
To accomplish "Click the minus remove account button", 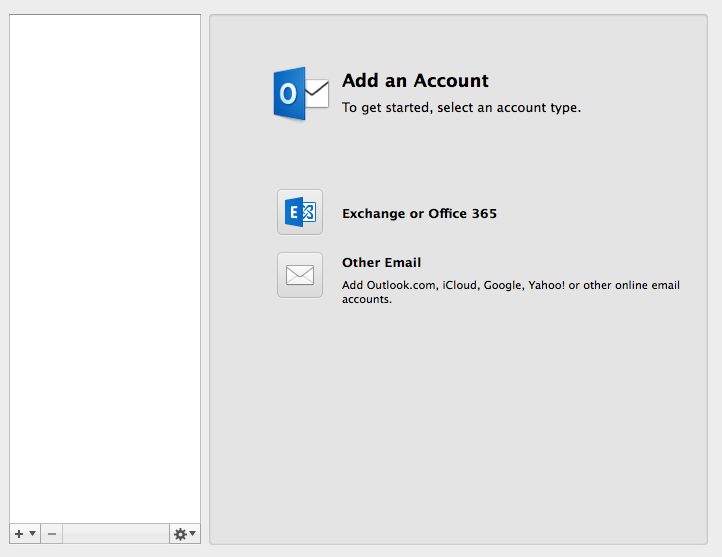I will pyautogui.click(x=52, y=534).
